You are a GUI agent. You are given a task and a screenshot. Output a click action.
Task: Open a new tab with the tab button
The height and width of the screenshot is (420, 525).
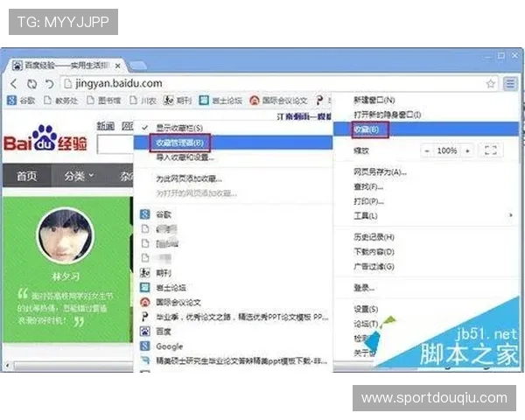coord(138,66)
